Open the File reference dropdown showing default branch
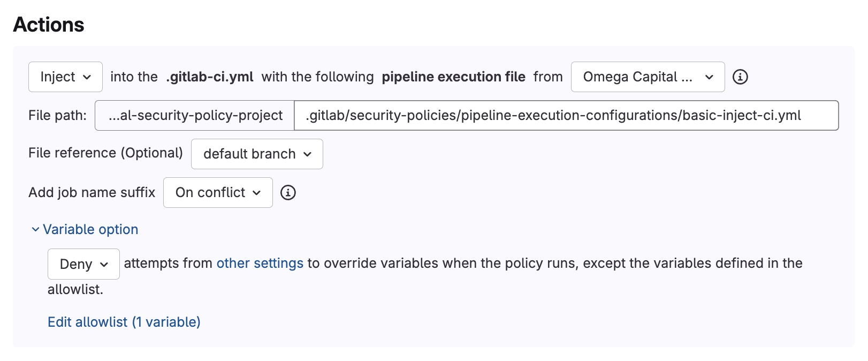This screenshot has width=868, height=361. click(257, 154)
